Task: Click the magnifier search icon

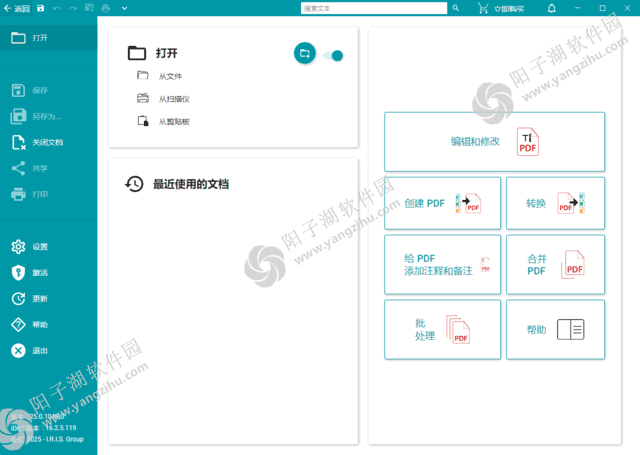Action: (x=456, y=8)
